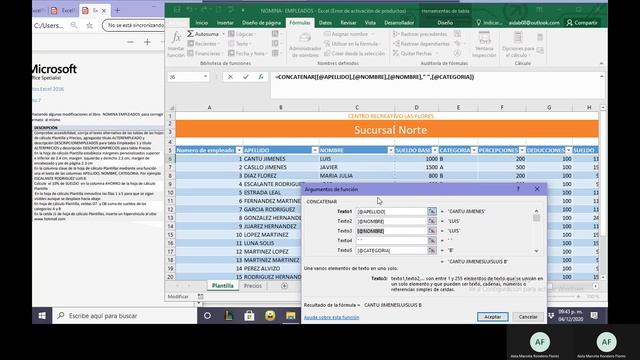640x360 pixels.
Task: Click Windows search box Escribe aquí para buscar
Action: pos(124,316)
